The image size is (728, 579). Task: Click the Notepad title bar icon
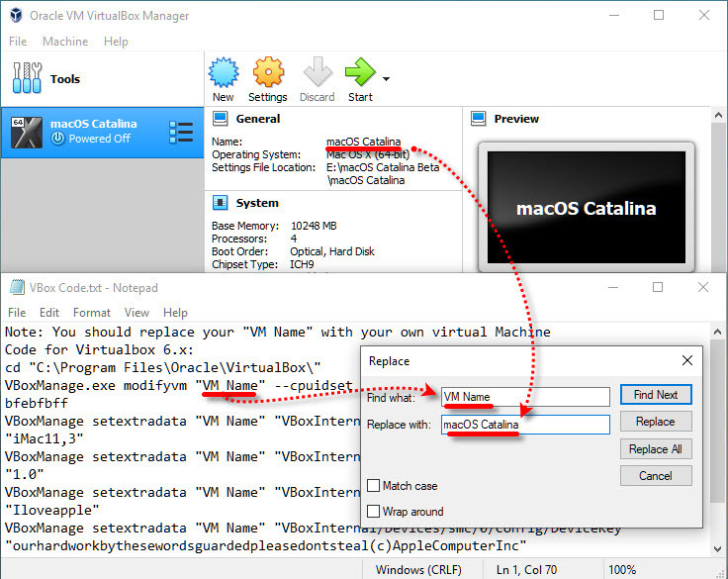(x=17, y=287)
